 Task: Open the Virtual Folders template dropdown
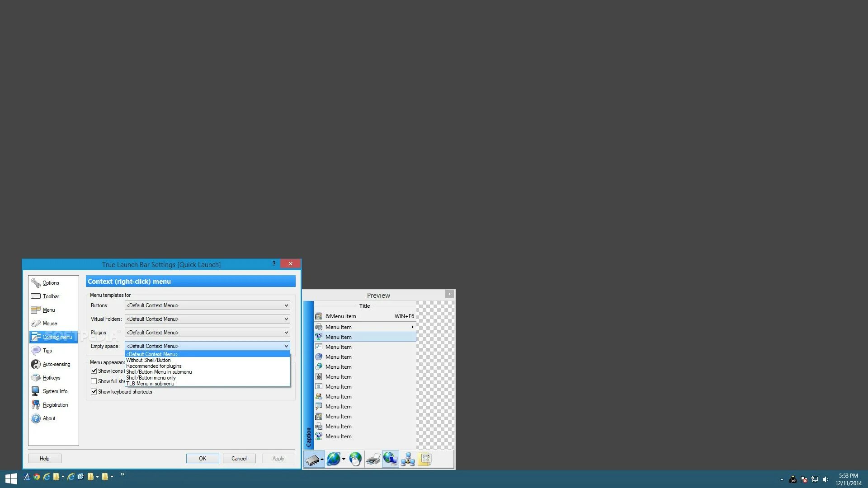pyautogui.click(x=207, y=319)
